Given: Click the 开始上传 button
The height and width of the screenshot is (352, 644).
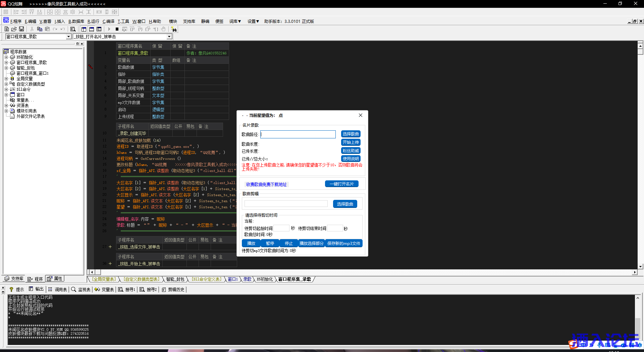Looking at the screenshot, I should click(351, 142).
